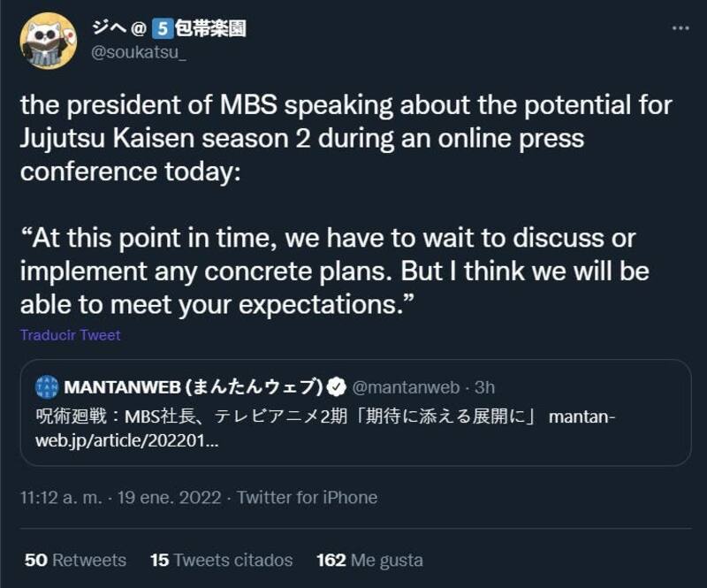Click the Traducir Tweet link

(70, 335)
